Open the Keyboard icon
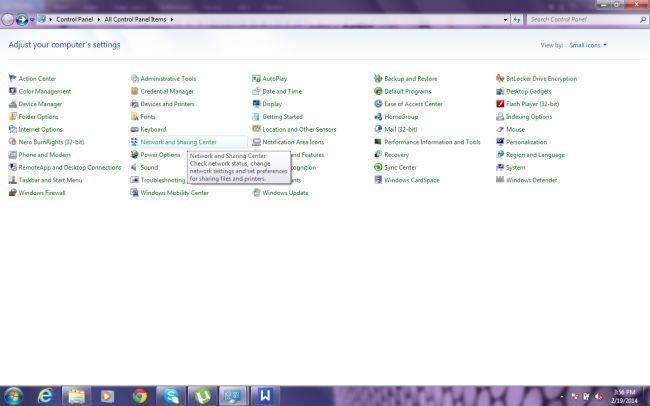The height and width of the screenshot is (406, 650). point(134,129)
